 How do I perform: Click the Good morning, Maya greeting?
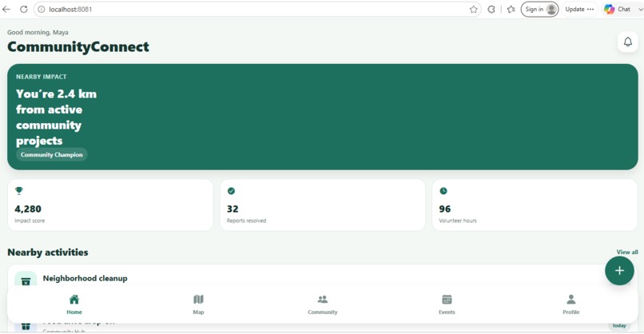(38, 33)
